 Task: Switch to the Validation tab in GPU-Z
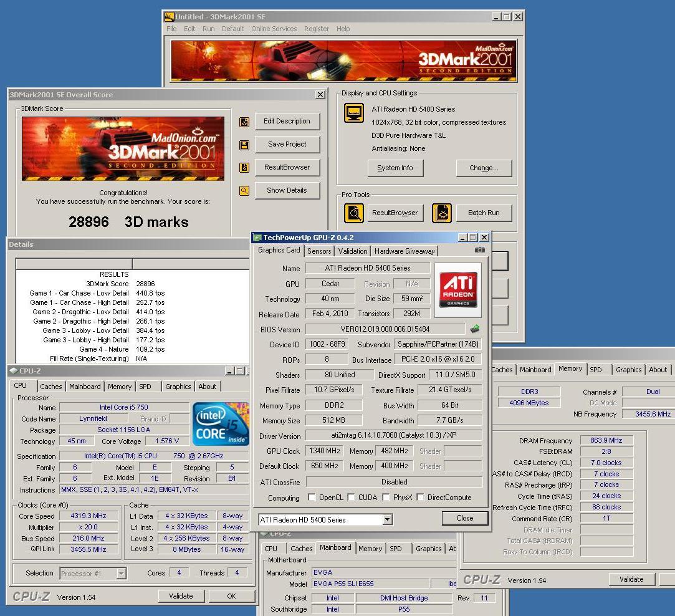point(353,251)
